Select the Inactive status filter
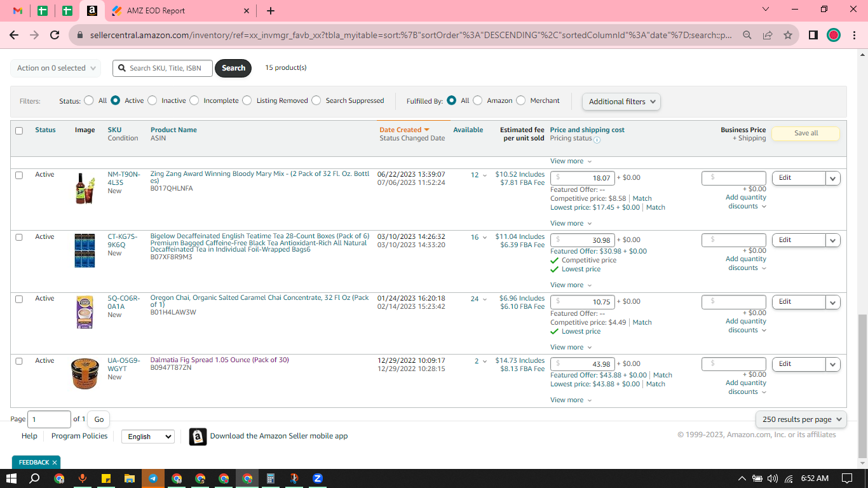The width and height of the screenshot is (868, 488). (152, 100)
